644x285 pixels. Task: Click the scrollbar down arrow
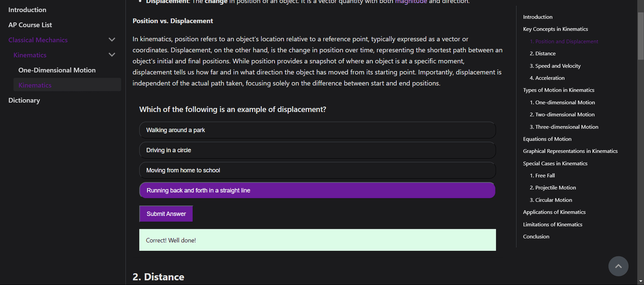click(640, 281)
